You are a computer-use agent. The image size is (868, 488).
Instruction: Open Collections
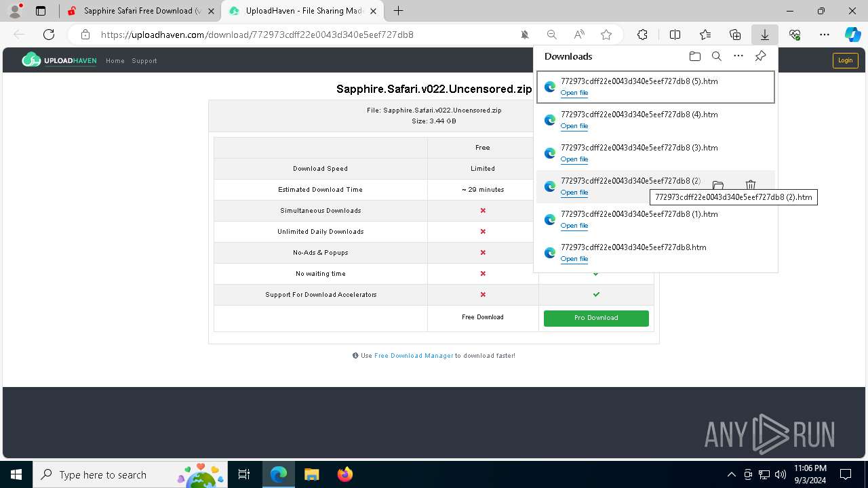[x=735, y=35]
